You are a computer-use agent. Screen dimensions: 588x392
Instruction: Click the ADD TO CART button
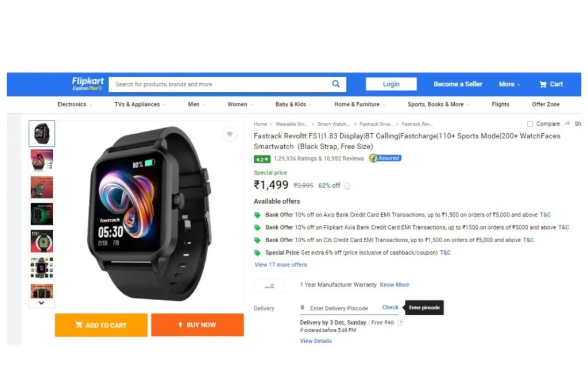[101, 325]
